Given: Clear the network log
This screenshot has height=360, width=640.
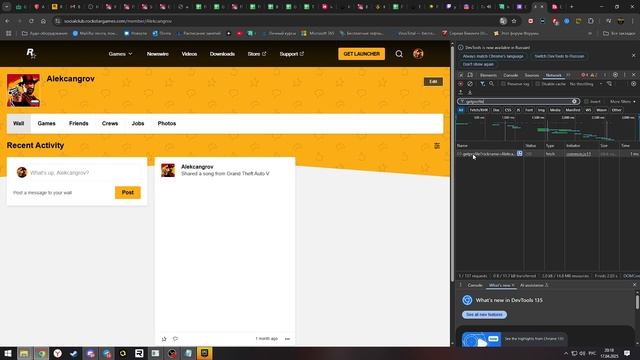Looking at the screenshot, I should coord(470,84).
